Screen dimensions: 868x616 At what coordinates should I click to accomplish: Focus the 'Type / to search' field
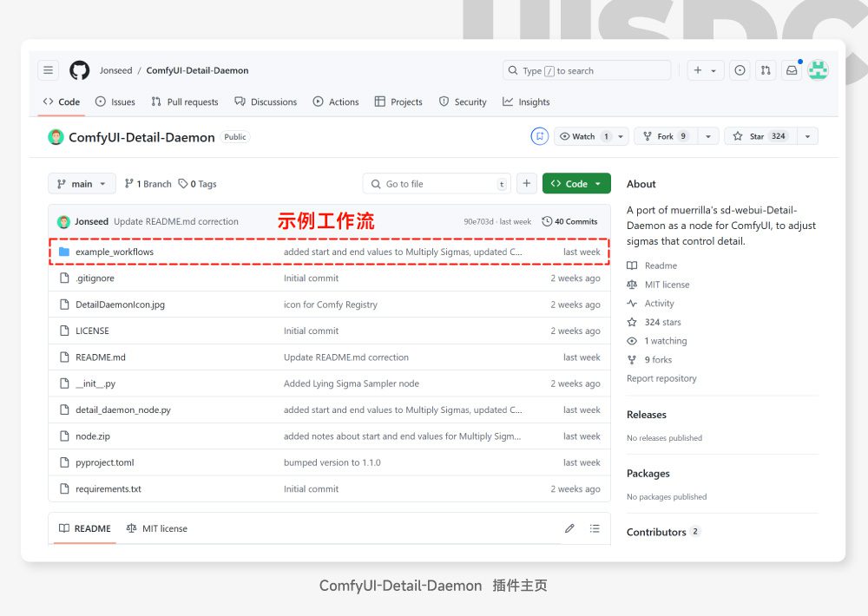[x=587, y=70]
